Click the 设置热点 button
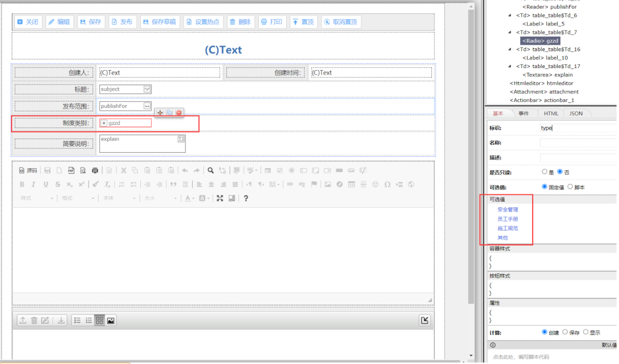619x364 pixels. pos(203,22)
